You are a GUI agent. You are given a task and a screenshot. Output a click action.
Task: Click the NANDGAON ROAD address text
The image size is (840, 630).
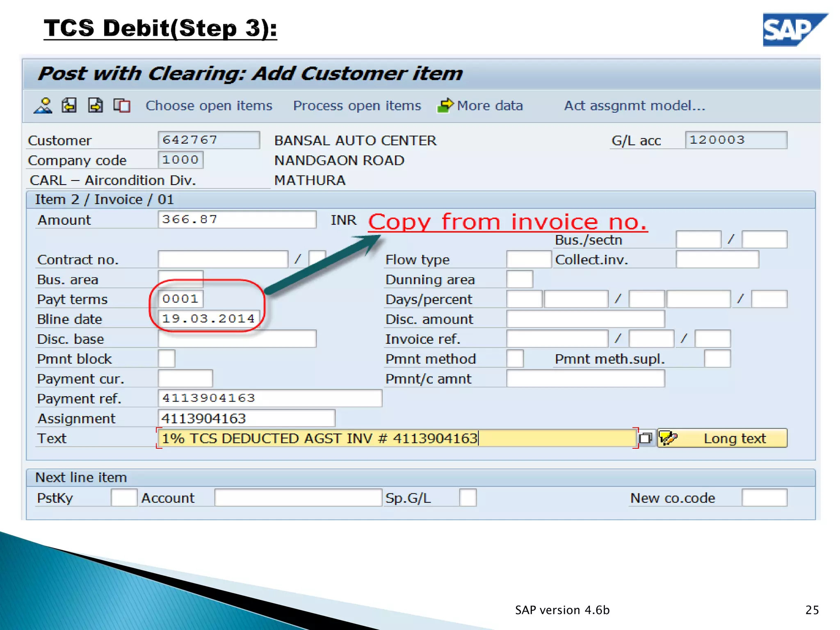[x=339, y=160]
